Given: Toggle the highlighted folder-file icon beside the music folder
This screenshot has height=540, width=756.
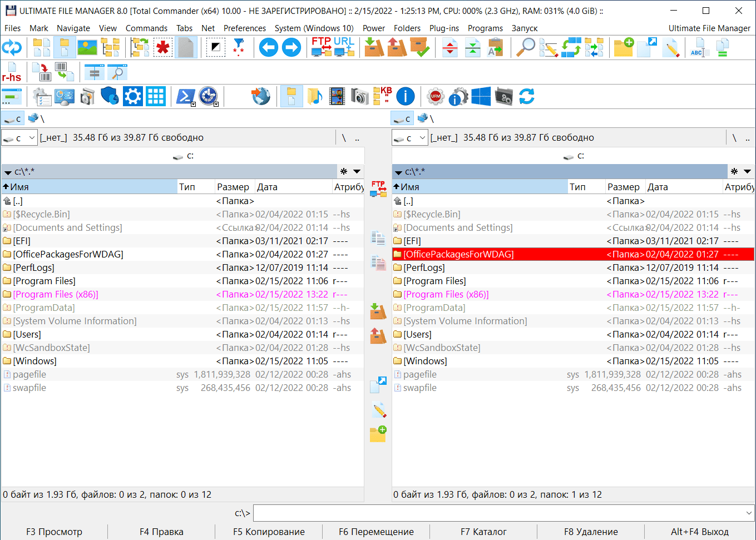Looking at the screenshot, I should (x=291, y=96).
